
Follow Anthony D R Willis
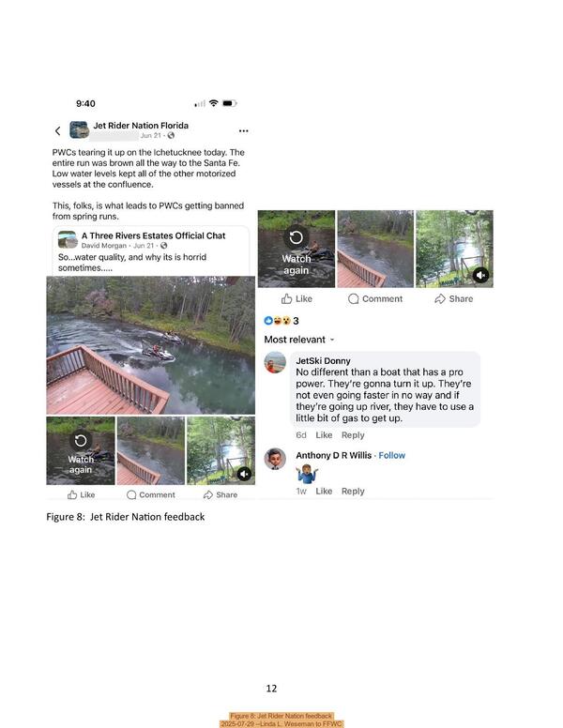click(x=391, y=455)
